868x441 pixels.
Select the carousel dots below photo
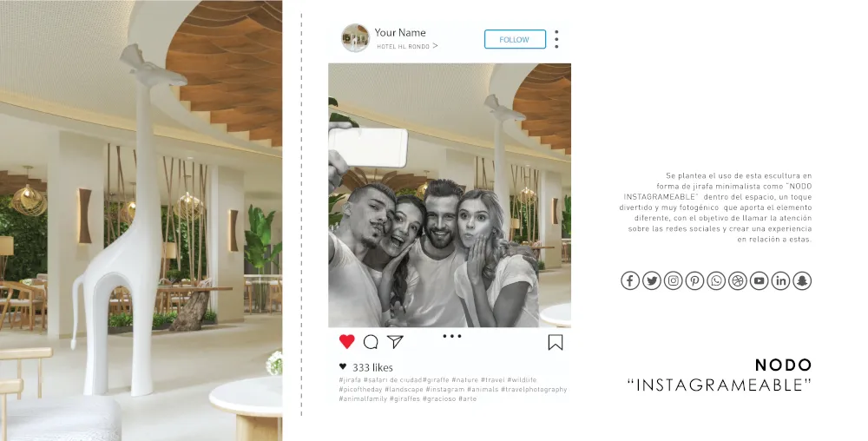pos(451,336)
